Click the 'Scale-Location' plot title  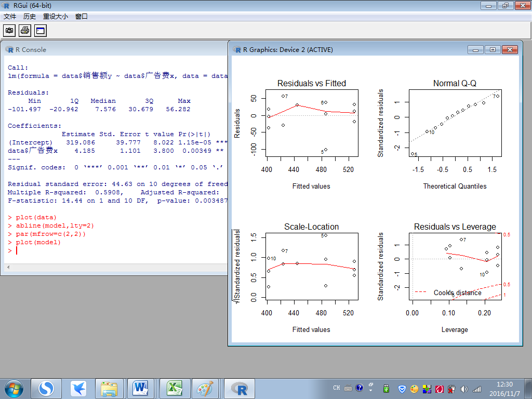click(312, 227)
